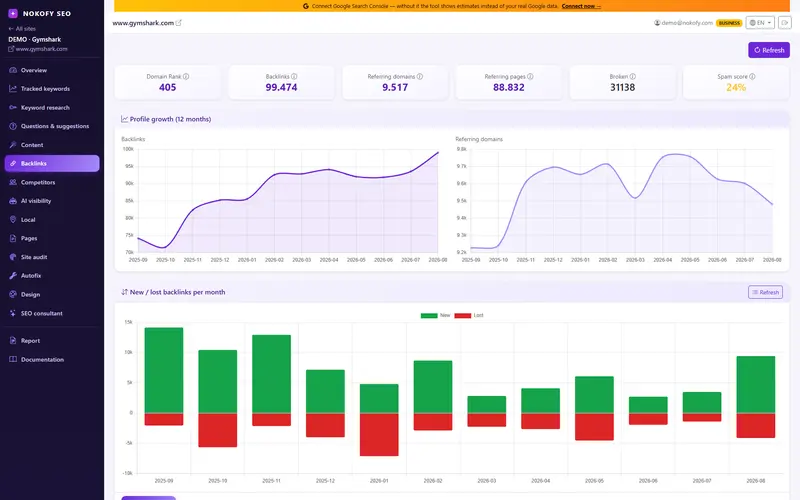Image resolution: width=800 pixels, height=500 pixels.
Task: Click the Referring domains value 9.517
Action: coord(395,87)
